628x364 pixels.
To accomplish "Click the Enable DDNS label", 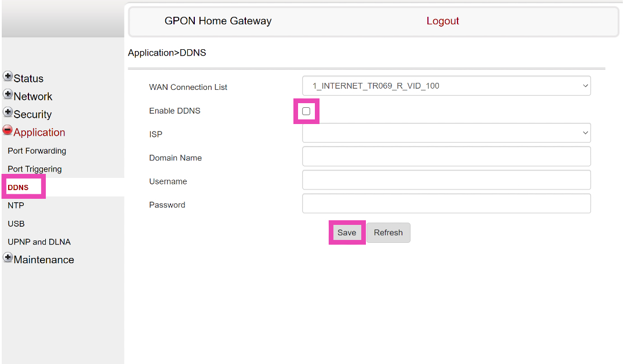I will pos(175,111).
